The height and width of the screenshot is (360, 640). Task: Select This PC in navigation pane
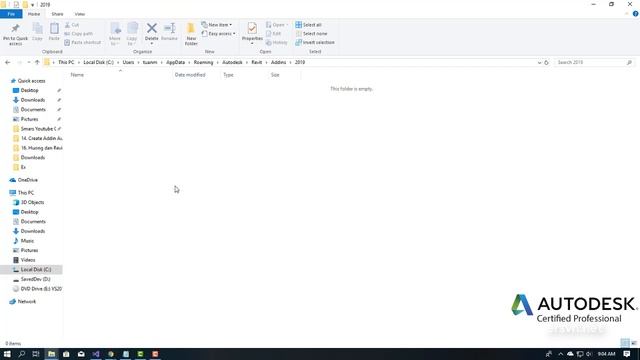(x=26, y=193)
